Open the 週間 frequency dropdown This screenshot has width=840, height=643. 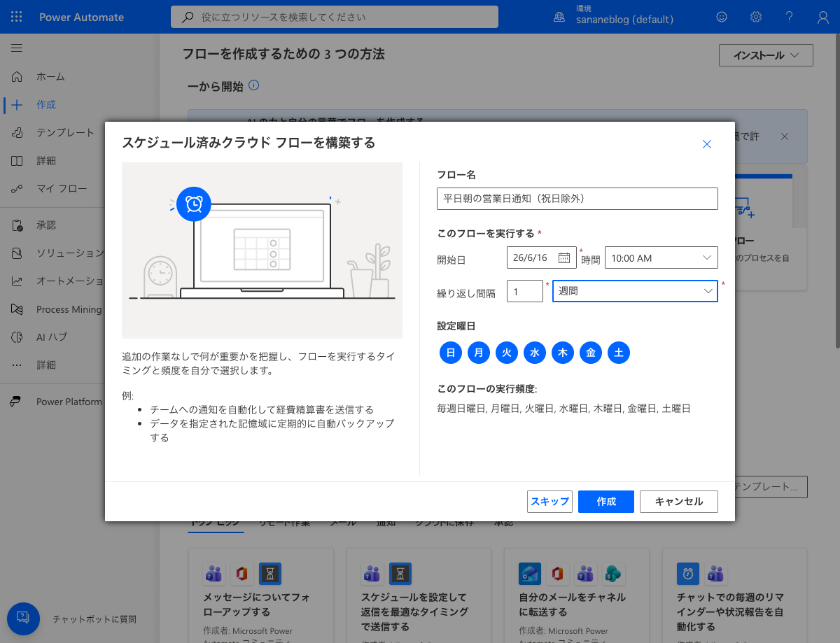635,291
